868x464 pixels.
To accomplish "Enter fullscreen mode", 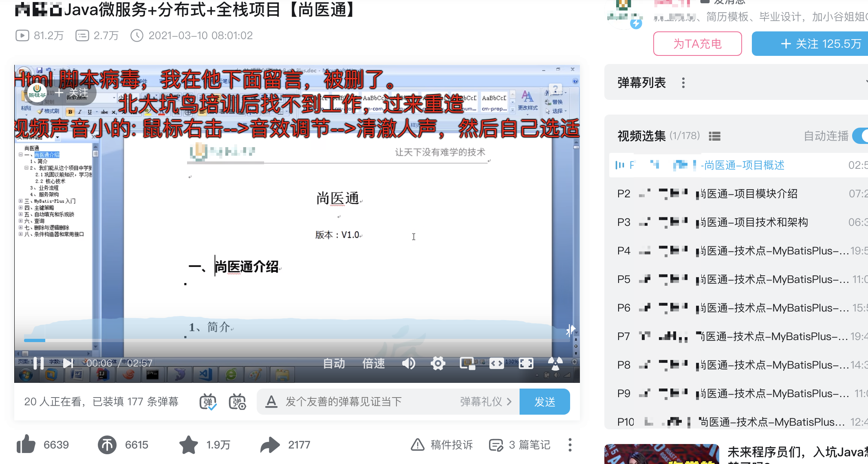I will click(x=526, y=363).
